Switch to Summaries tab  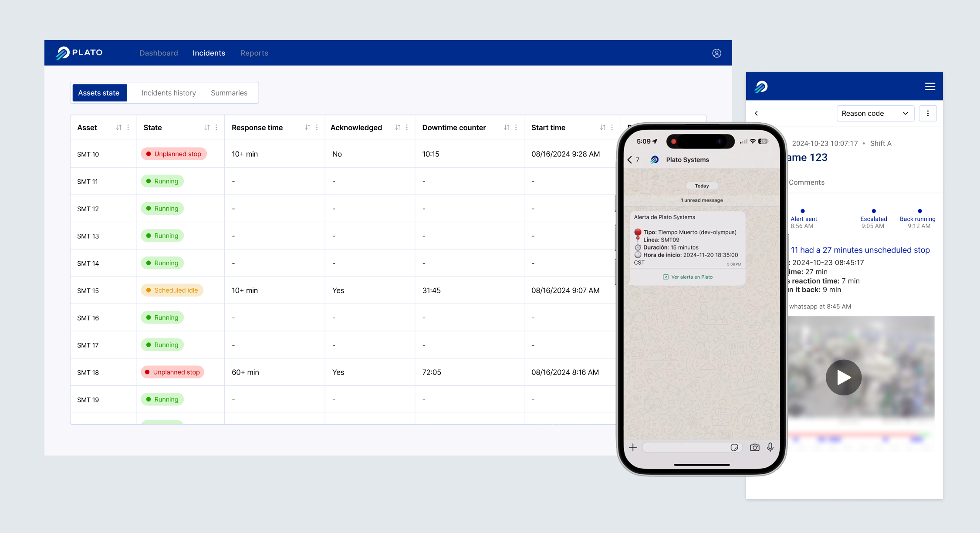point(229,93)
